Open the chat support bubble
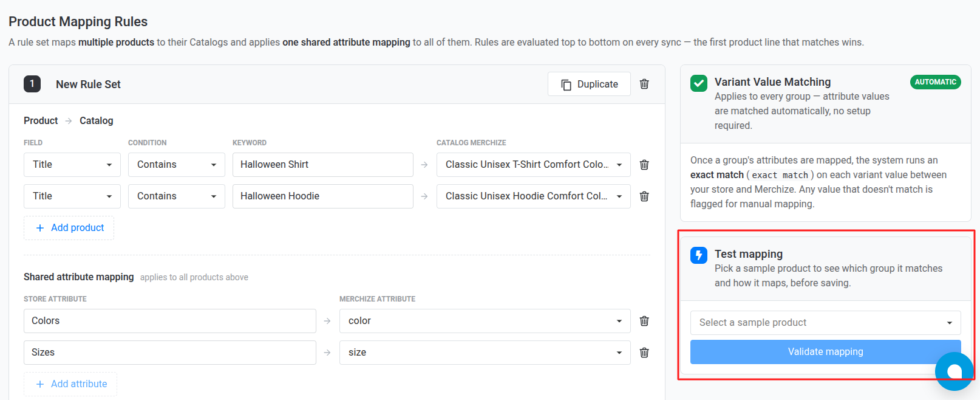This screenshot has width=980, height=400. coord(954,371)
